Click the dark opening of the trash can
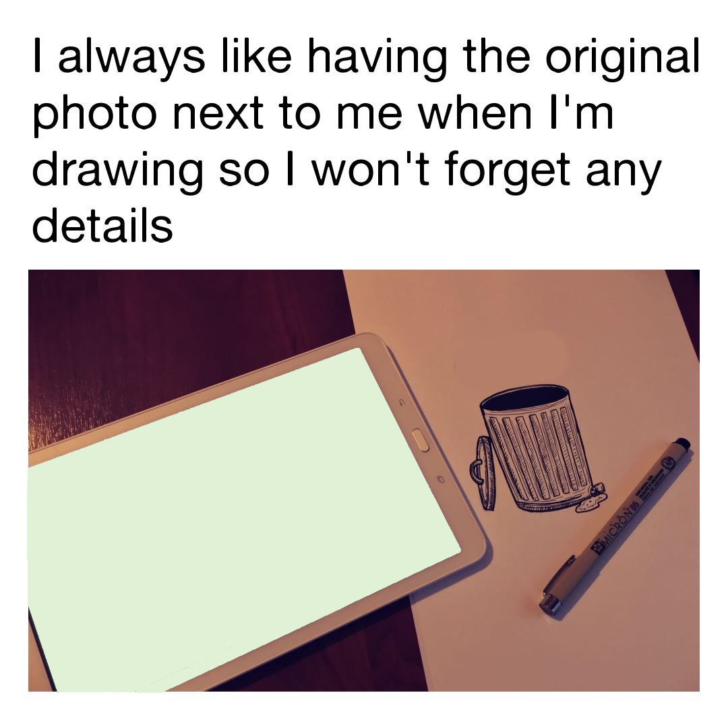This screenshot has height=728, width=728. 524,397
